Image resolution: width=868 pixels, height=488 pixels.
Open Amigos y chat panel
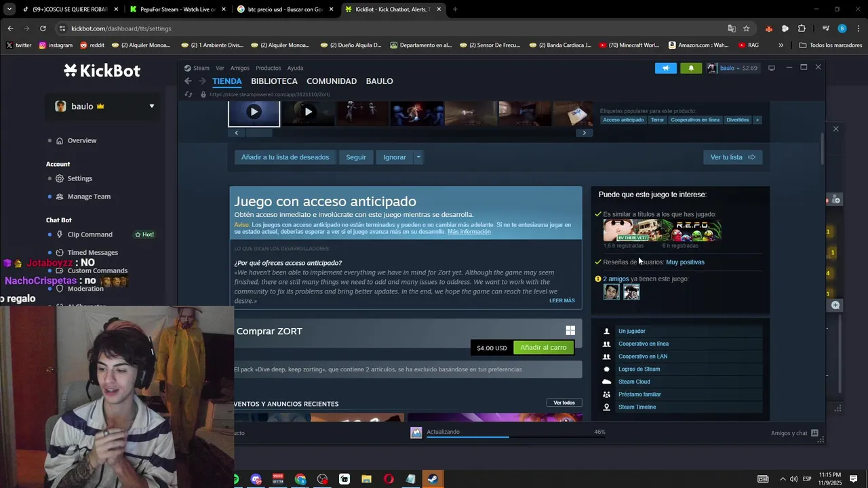(794, 433)
